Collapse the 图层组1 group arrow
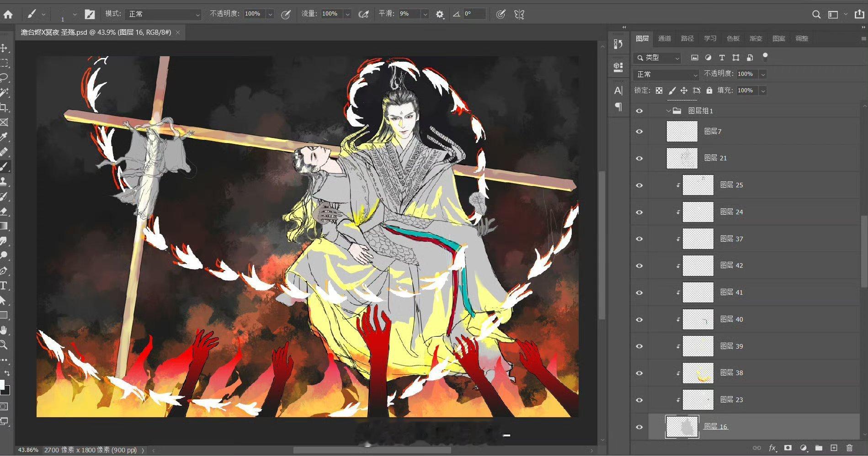 tap(668, 111)
